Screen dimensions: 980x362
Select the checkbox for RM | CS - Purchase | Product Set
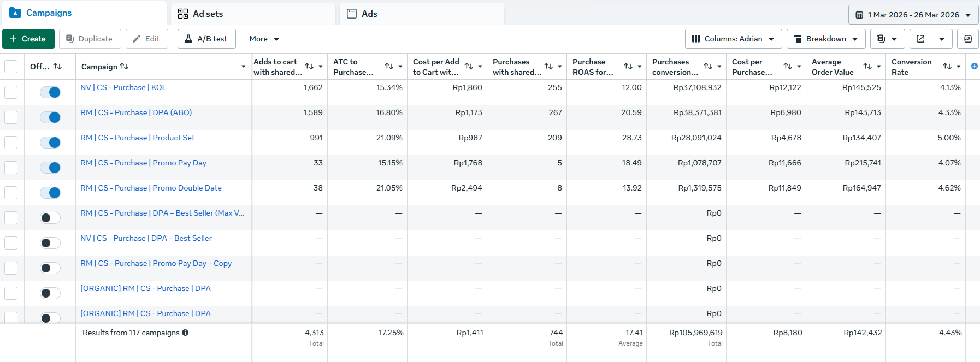[11, 143]
